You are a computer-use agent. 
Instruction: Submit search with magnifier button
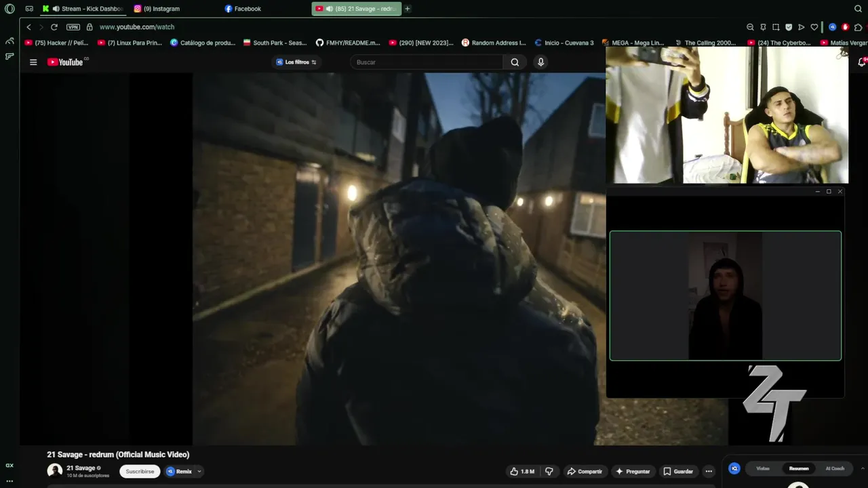click(x=515, y=62)
